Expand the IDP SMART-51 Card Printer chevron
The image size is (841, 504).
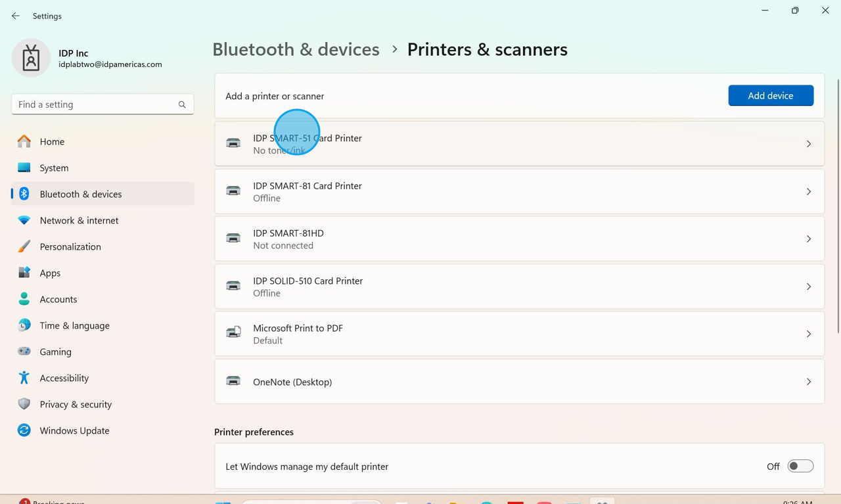pyautogui.click(x=809, y=144)
